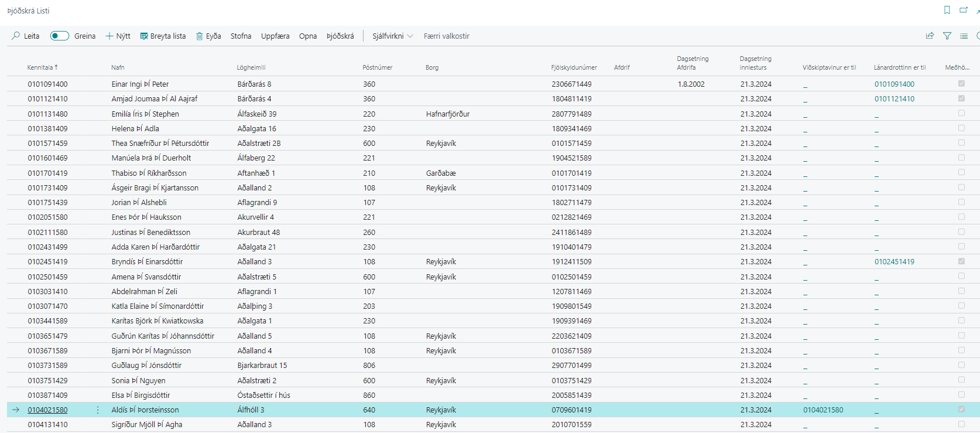980x433 pixels.
Task: Open the share icon in toolbar
Action: [x=930, y=36]
